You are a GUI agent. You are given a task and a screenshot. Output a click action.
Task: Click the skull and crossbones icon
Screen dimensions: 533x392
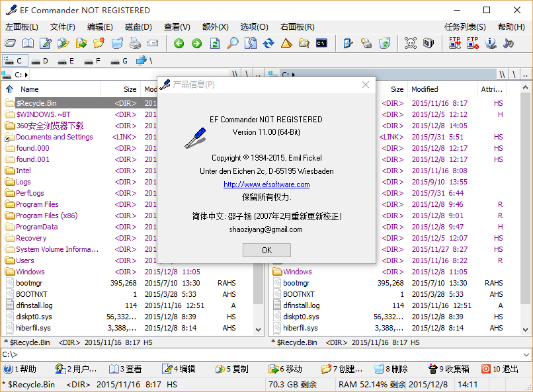point(410,44)
